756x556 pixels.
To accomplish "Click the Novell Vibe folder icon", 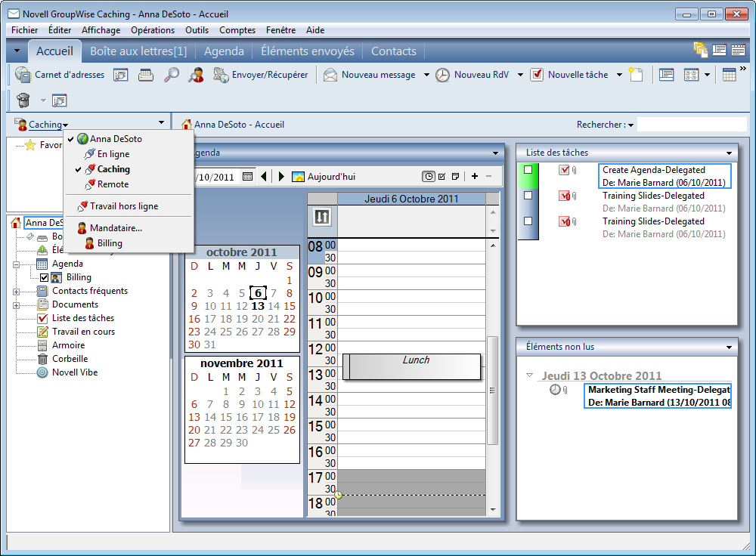I will click(x=42, y=372).
